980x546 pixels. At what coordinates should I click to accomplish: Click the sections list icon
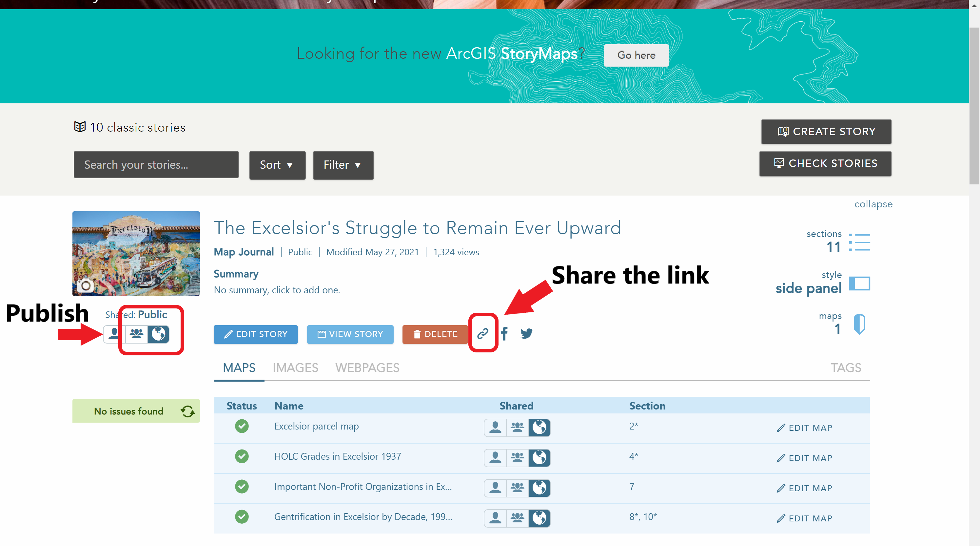(859, 242)
